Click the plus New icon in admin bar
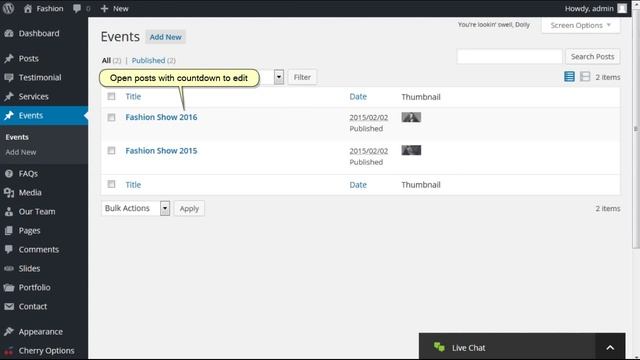 104,8
